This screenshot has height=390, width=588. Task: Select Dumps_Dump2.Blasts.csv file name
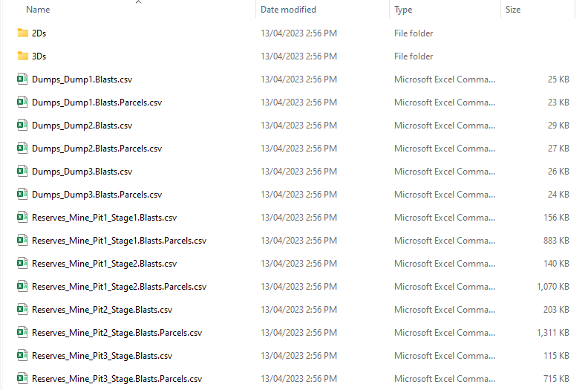(82, 126)
